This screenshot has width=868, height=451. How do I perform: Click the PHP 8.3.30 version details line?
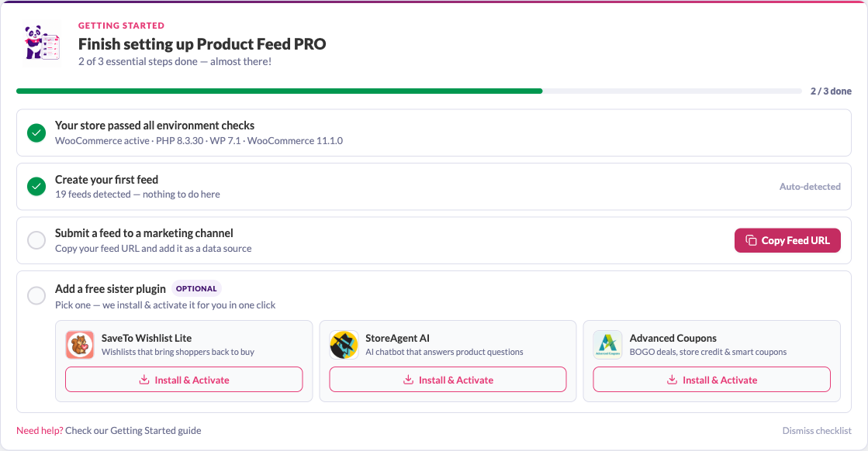[199, 141]
